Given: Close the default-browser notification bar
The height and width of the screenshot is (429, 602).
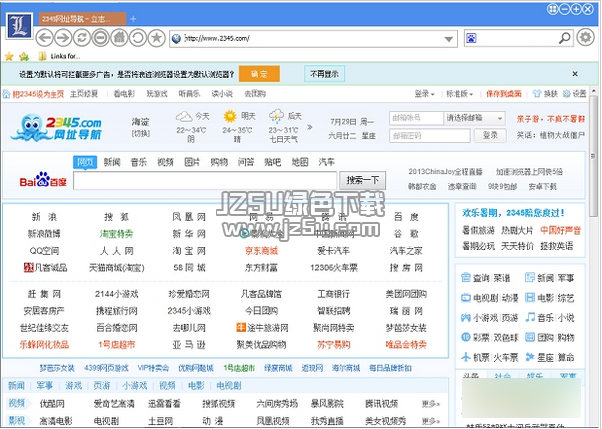Looking at the screenshot, I should pyautogui.click(x=575, y=74).
